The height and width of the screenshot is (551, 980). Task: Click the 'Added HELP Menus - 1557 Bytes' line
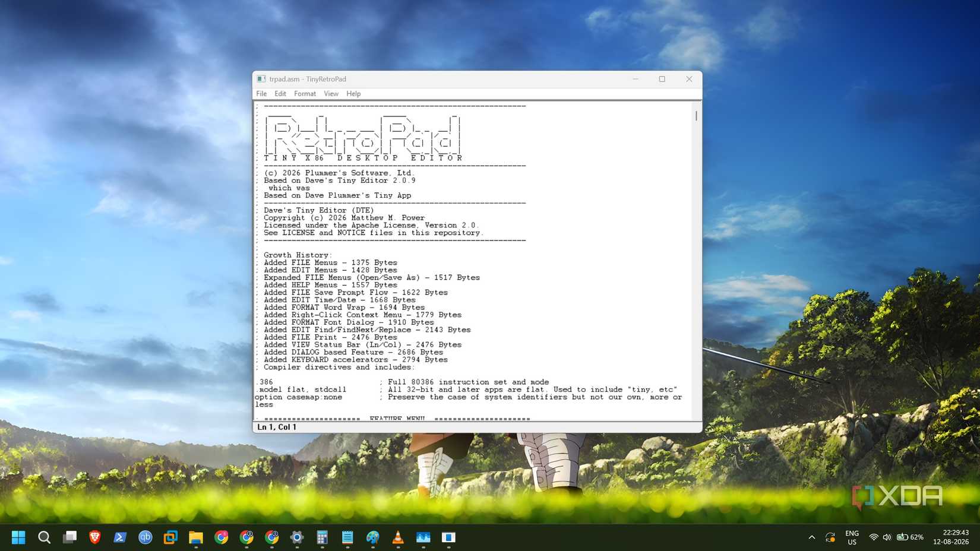click(330, 285)
